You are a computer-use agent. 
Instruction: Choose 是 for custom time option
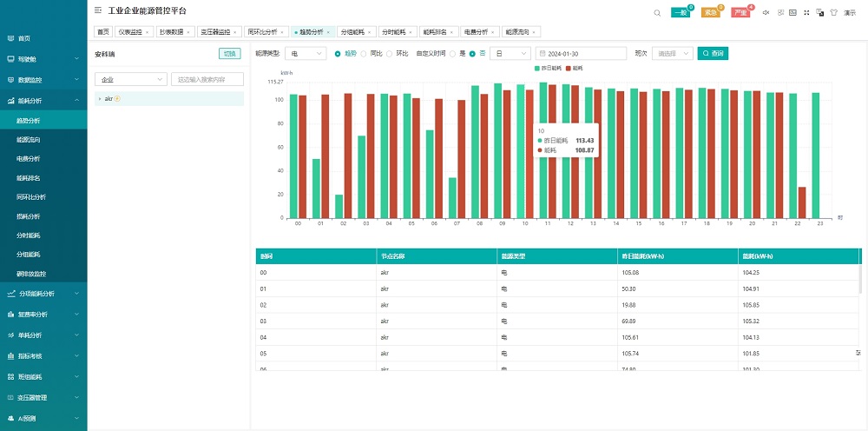[452, 53]
